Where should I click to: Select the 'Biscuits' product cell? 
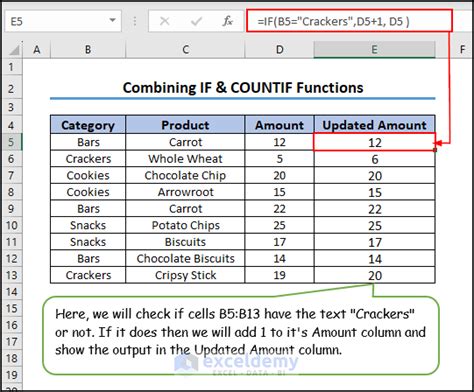pos(185,242)
